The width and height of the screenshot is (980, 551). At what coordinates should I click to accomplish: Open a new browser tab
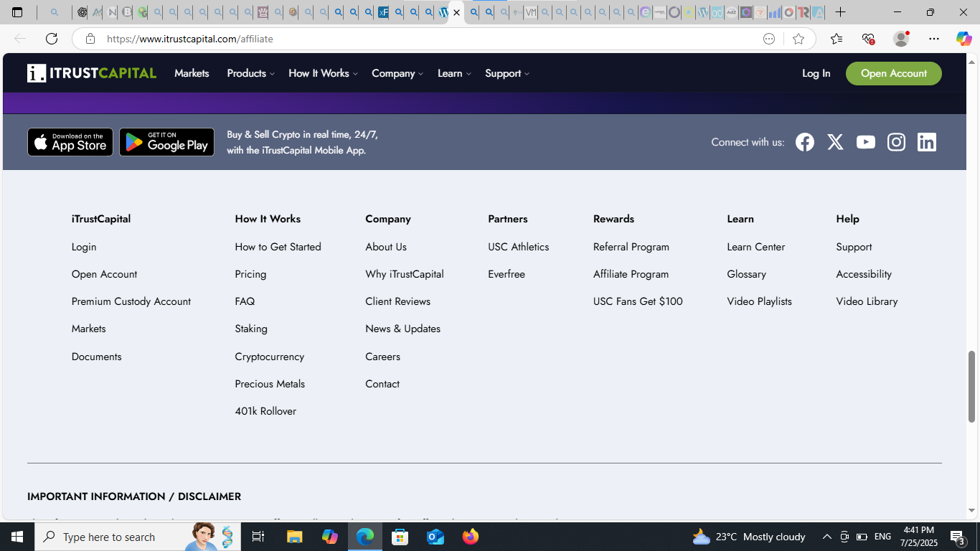(841, 12)
